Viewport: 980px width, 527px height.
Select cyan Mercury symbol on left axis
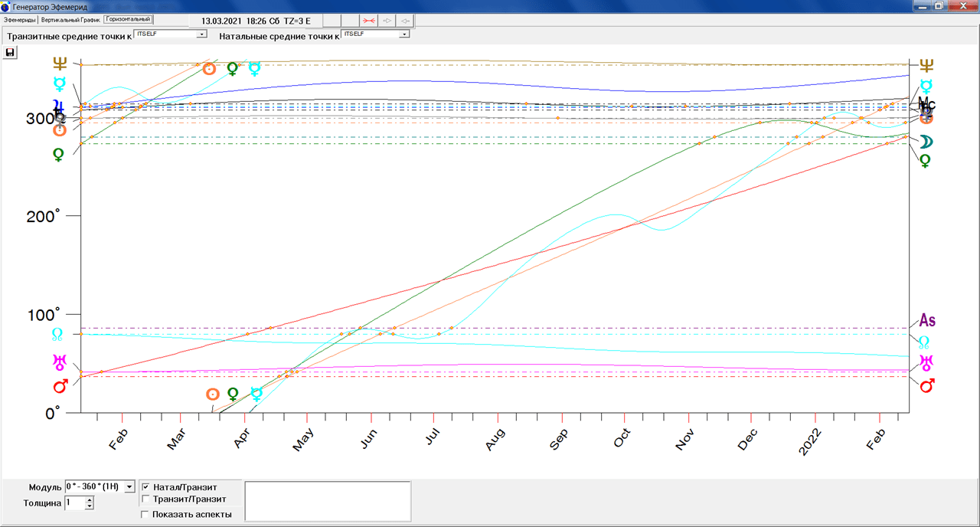[60, 84]
